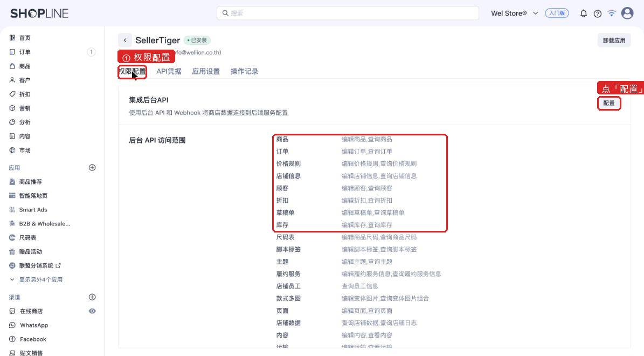Add a new app with 应用 plus icon
This screenshot has width=644, height=356.
pyautogui.click(x=92, y=167)
